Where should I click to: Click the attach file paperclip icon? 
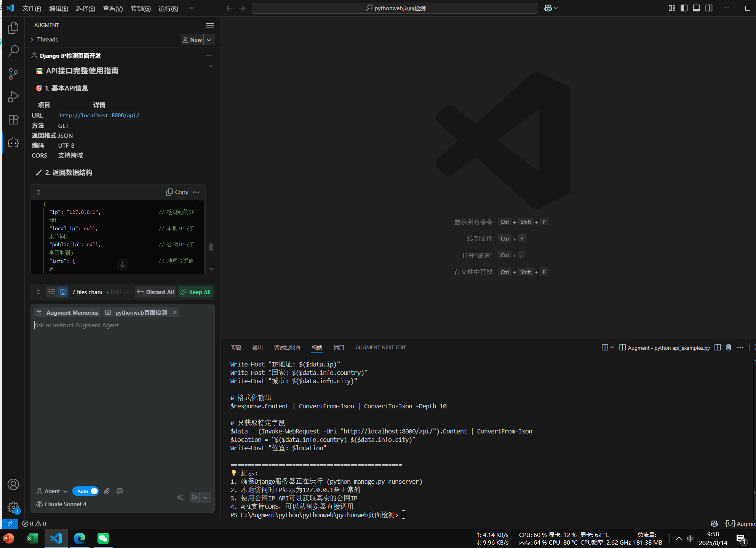tap(107, 491)
